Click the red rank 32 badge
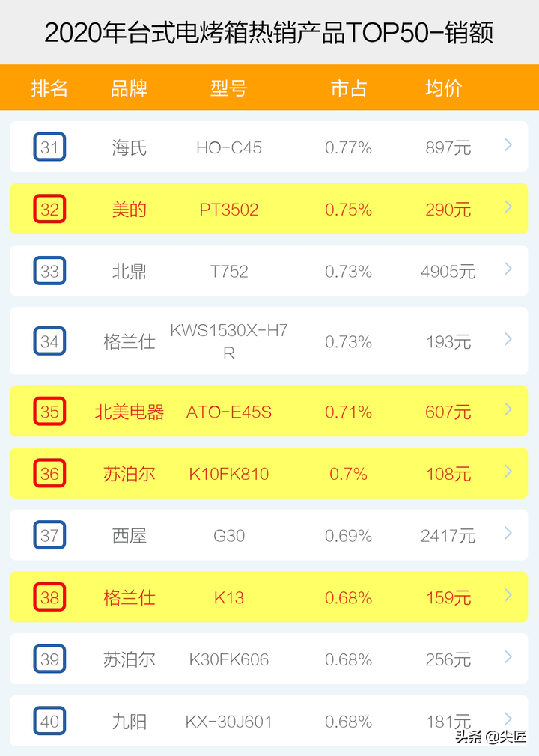The width and height of the screenshot is (539, 756). click(x=49, y=209)
